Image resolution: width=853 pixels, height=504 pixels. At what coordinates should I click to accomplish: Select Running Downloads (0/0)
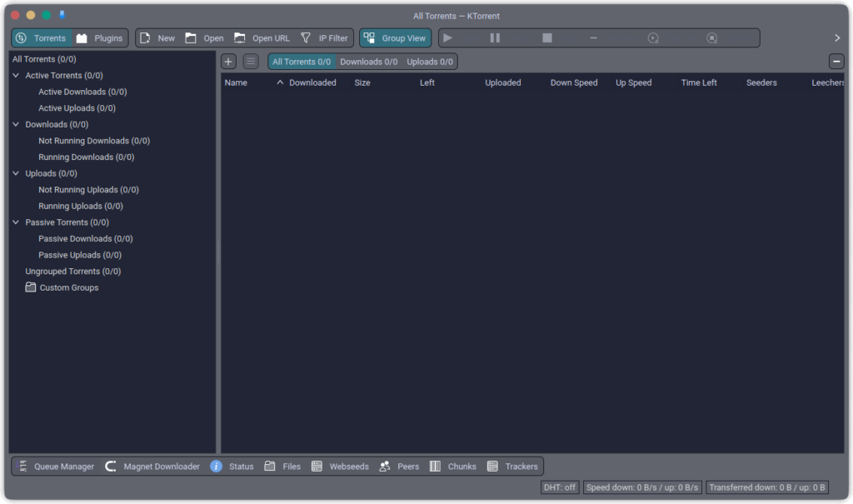tap(86, 157)
